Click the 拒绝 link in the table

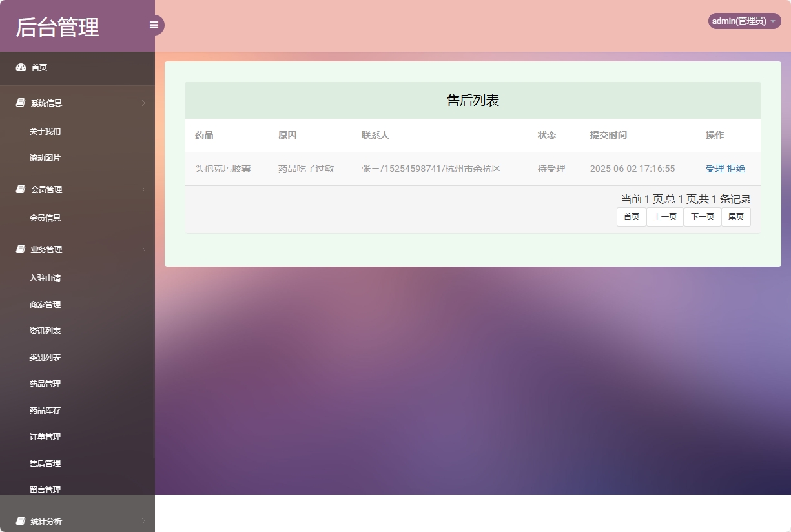coord(736,169)
